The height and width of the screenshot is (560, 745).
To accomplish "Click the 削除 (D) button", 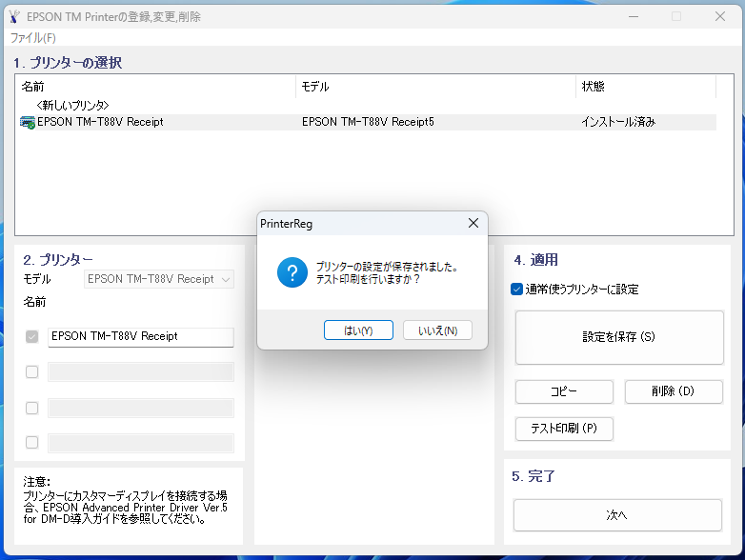I will coord(674,391).
